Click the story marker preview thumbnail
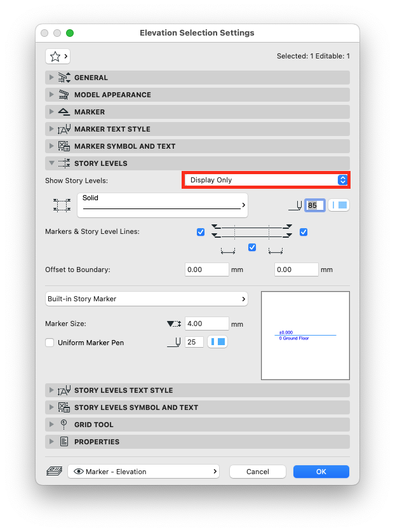This screenshot has height=532, width=395. [x=305, y=336]
